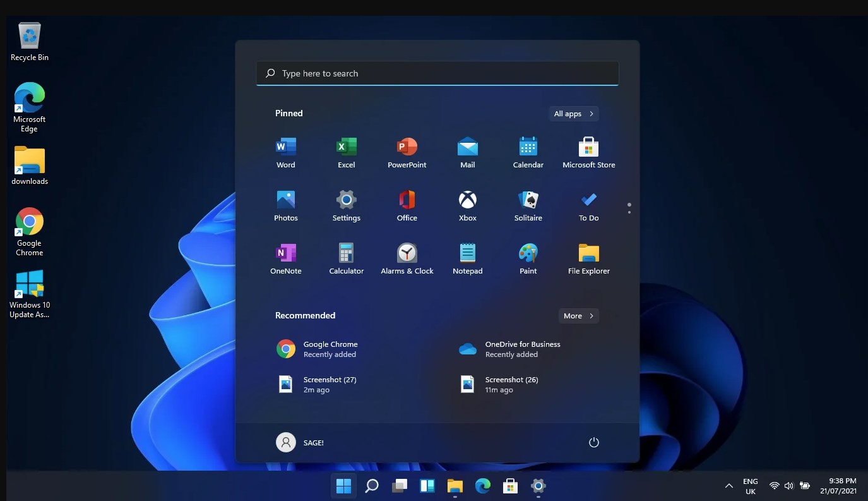Start the Solitaire game
The image size is (868, 501).
[x=528, y=205]
